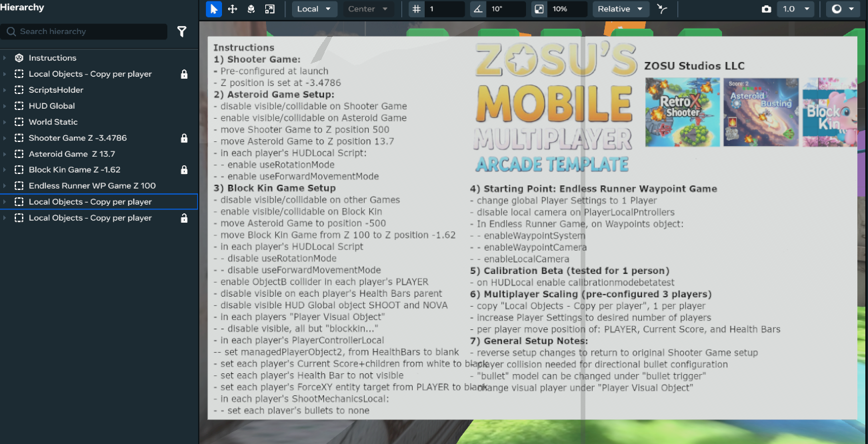Screen dimensions: 868x444
Task: Open the viewport display mode dropdown
Action: [843, 9]
